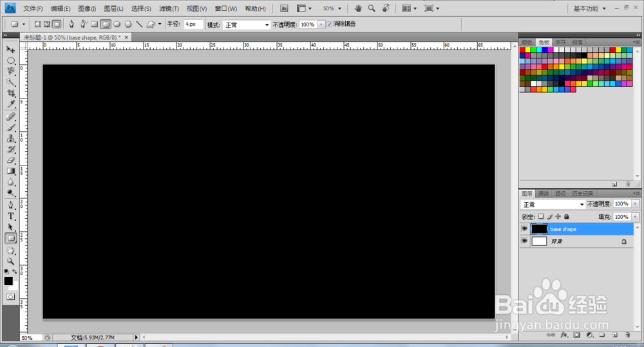644x347 pixels.
Task: Switch to the 历史记录 history tab
Action: pos(582,193)
